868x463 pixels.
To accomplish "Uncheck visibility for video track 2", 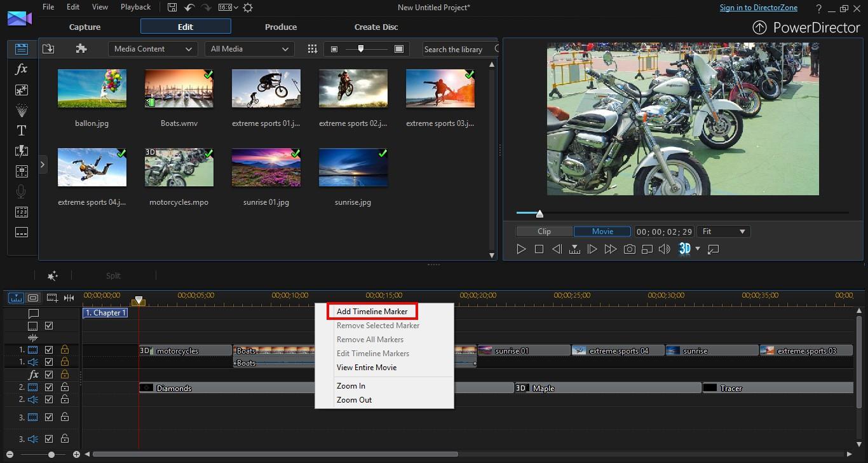I will 49,387.
